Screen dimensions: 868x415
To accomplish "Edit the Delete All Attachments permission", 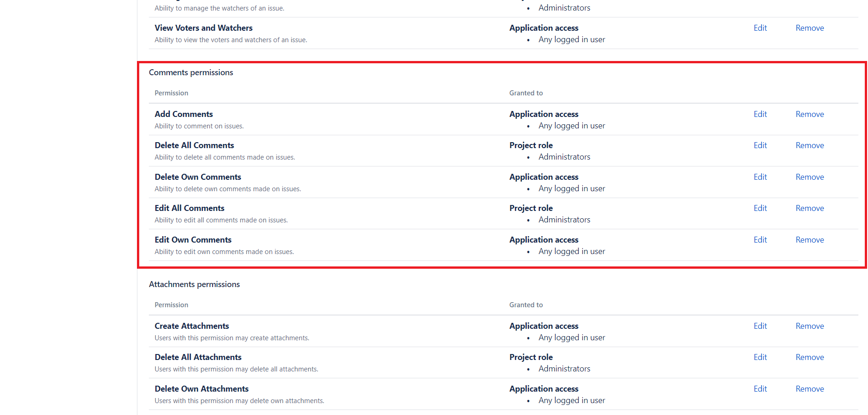I will pyautogui.click(x=760, y=357).
